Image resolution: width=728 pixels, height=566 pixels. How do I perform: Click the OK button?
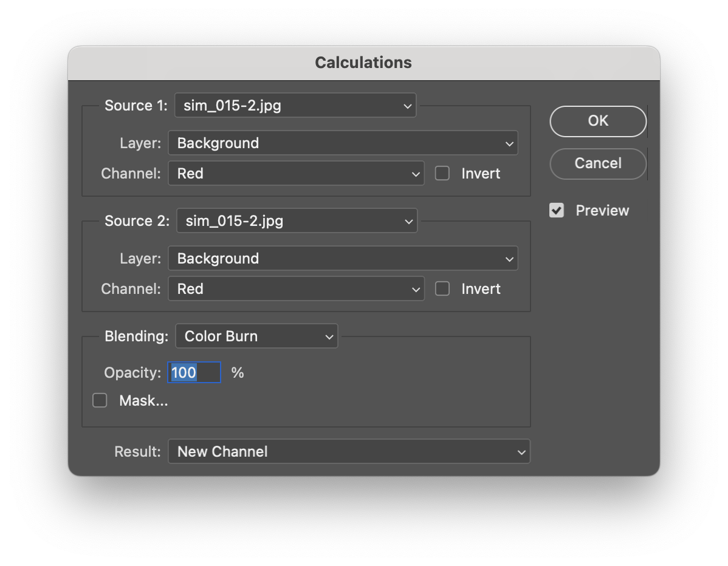tap(597, 121)
